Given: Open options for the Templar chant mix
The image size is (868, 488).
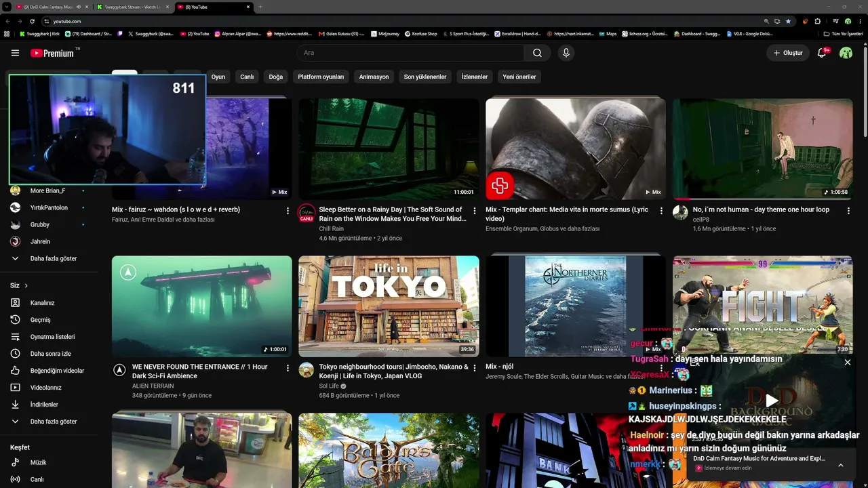Looking at the screenshot, I should point(662,211).
